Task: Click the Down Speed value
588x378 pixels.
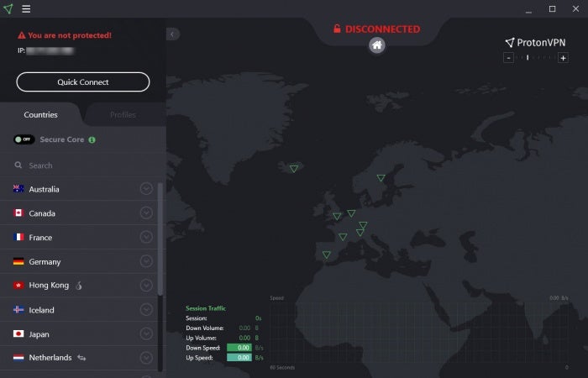Action: coord(239,348)
